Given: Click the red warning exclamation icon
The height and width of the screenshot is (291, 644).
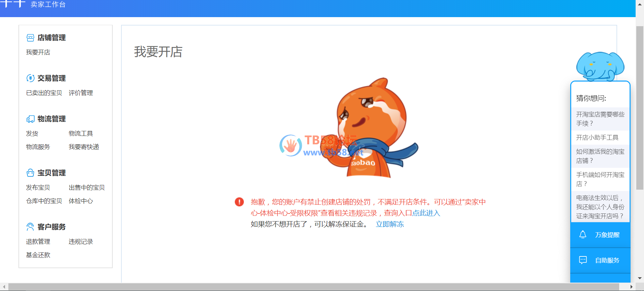Looking at the screenshot, I should 239,202.
